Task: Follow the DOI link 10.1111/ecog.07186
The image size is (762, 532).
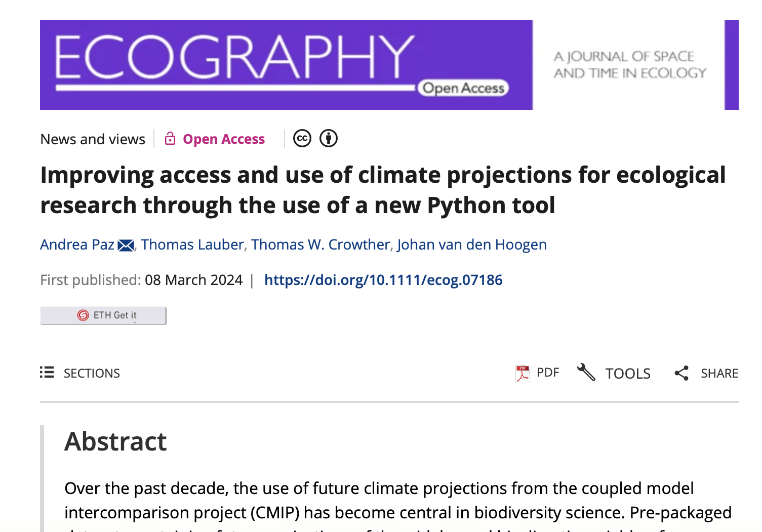Action: tap(383, 280)
